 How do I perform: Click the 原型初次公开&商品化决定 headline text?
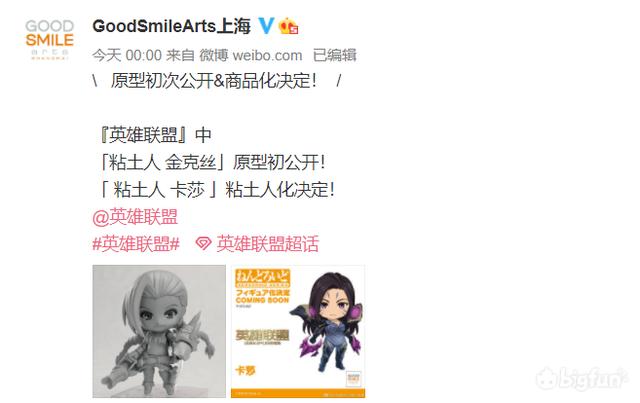pos(213,81)
